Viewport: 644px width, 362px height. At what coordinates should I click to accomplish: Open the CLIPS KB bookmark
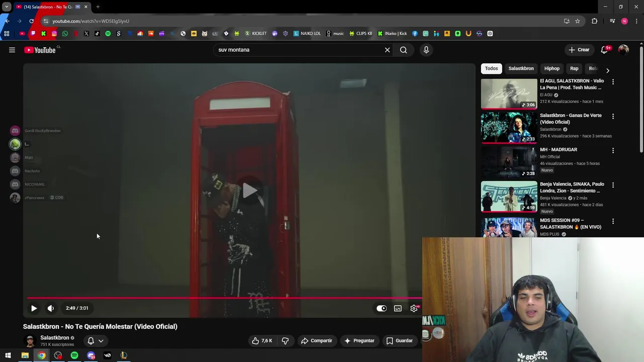point(361,34)
